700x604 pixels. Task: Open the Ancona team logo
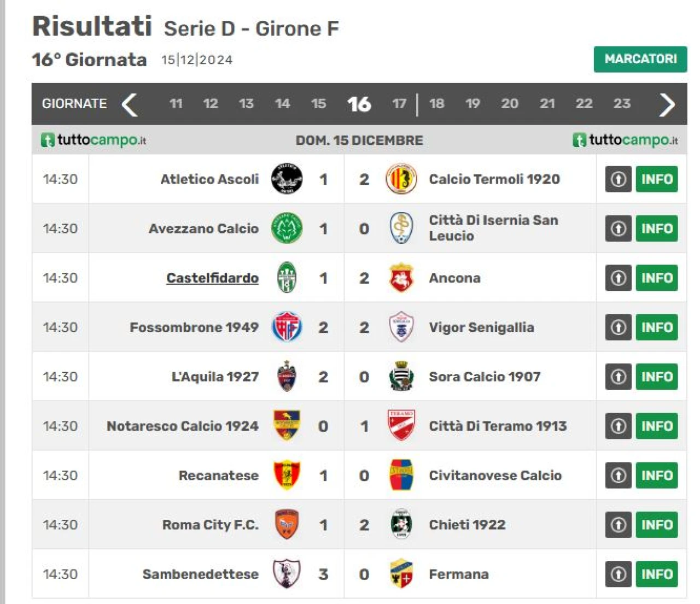pyautogui.click(x=401, y=278)
